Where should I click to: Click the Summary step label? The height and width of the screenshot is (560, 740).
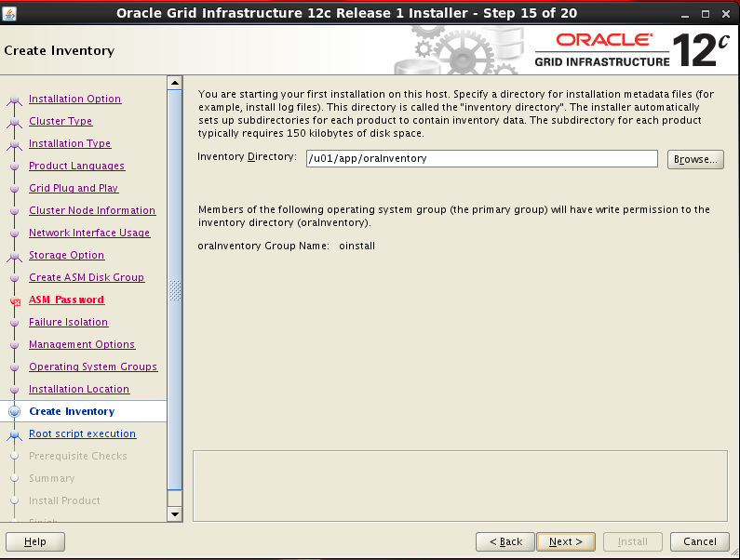[52, 478]
